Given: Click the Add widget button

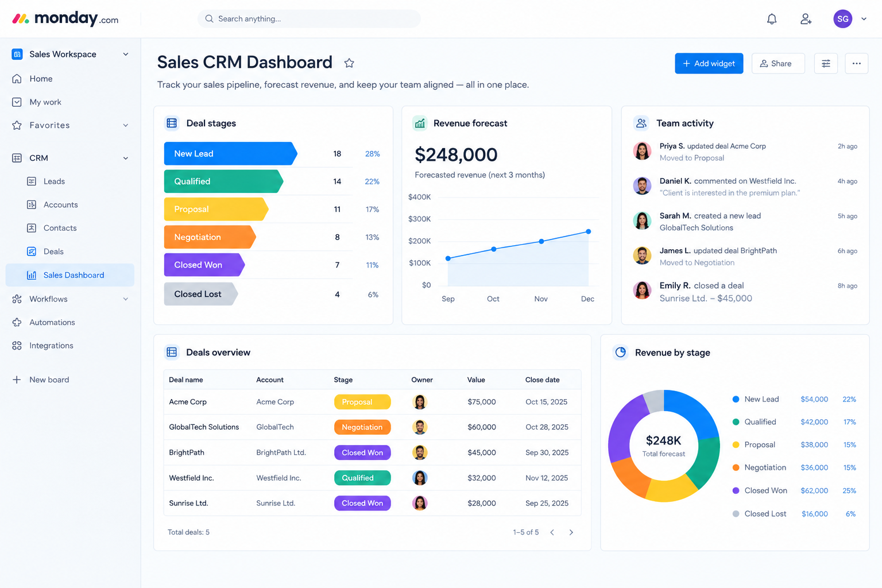Looking at the screenshot, I should [709, 63].
